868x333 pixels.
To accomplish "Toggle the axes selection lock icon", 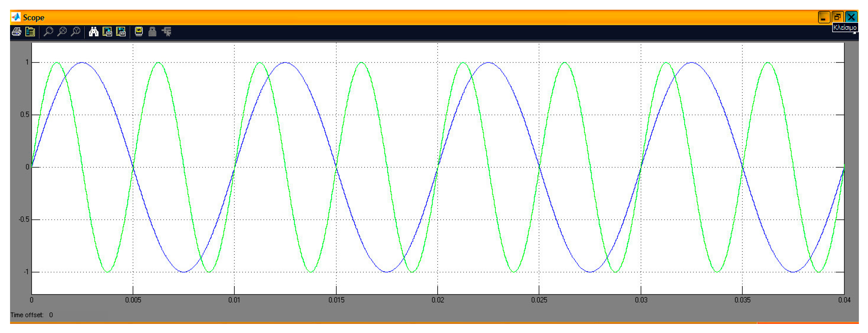I will (x=152, y=32).
